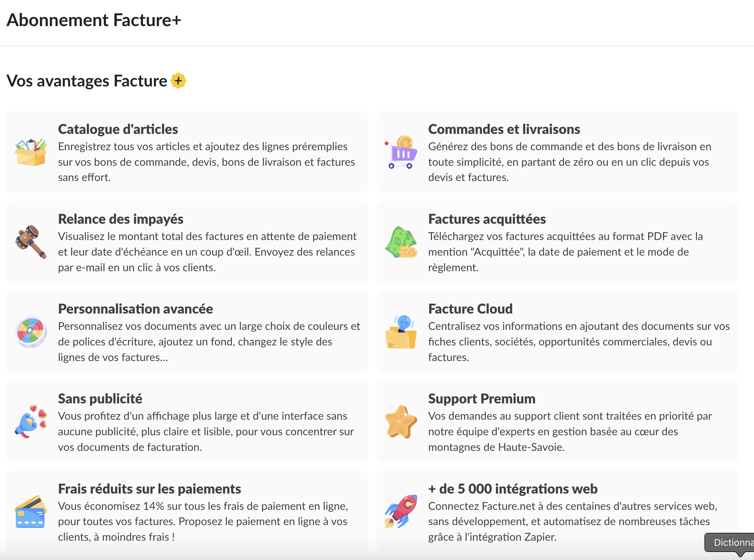Click the color wheel icon

coord(31,332)
